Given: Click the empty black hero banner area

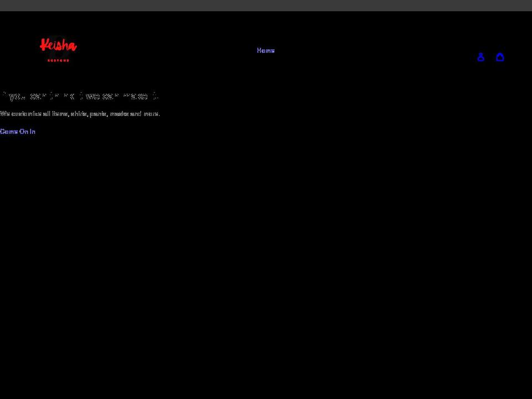Looking at the screenshot, I should 266,249.
